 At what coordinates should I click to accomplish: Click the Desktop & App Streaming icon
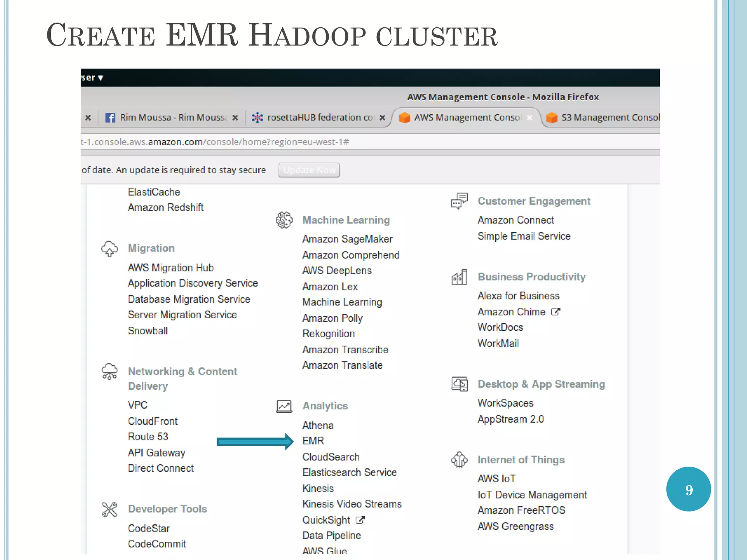[x=459, y=384]
